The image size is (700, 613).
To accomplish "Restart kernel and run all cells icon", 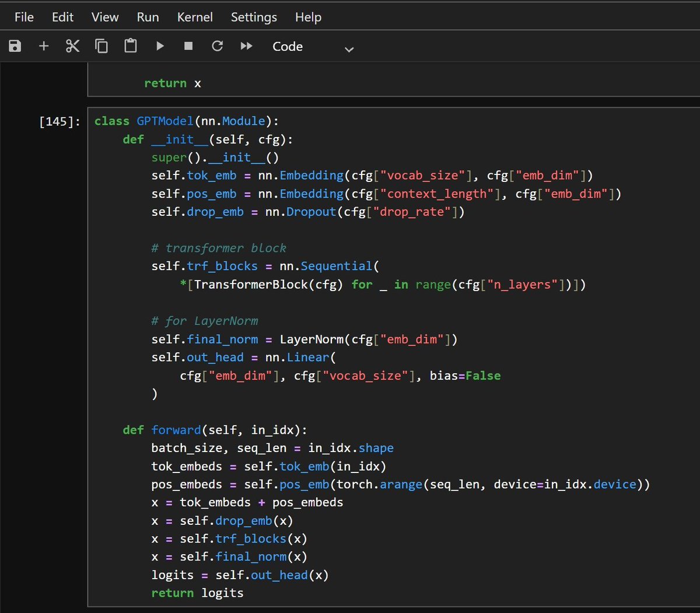I will [247, 46].
